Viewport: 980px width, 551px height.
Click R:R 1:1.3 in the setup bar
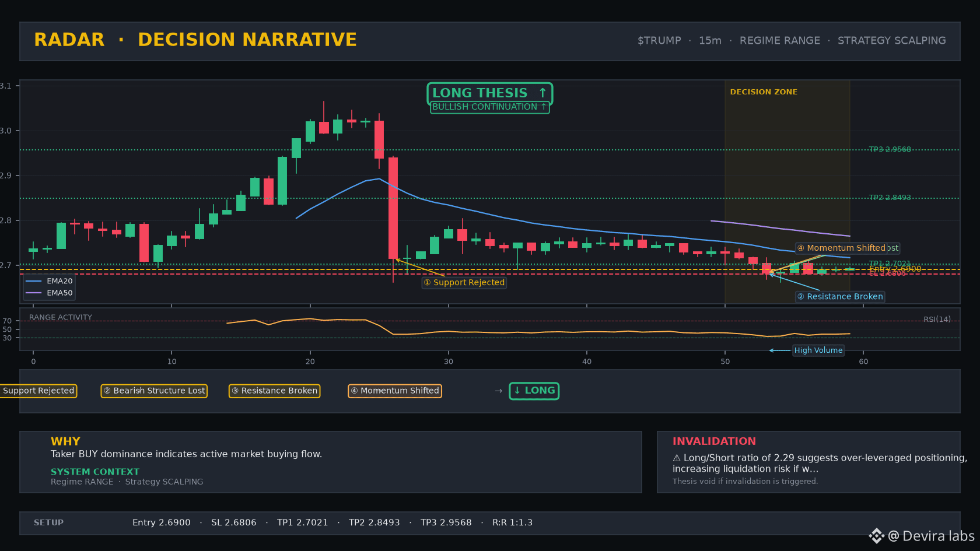pos(513,523)
